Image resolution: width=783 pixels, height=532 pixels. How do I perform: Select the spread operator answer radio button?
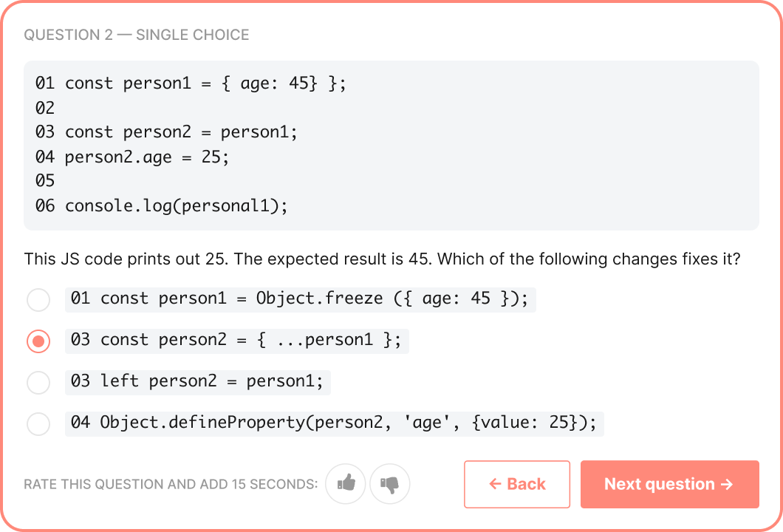tap(38, 341)
